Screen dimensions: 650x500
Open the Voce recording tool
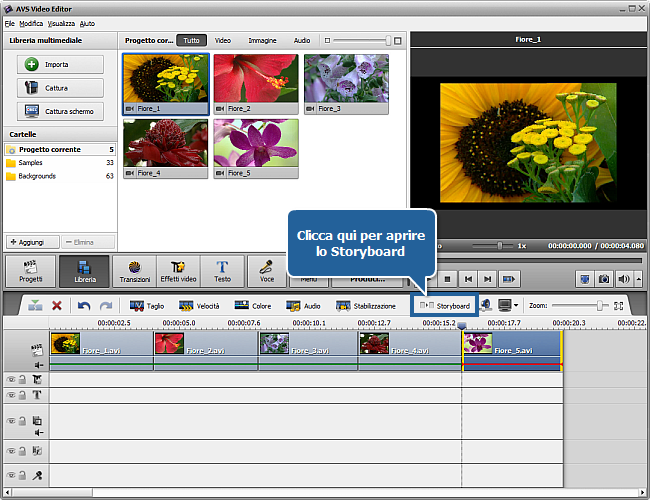pyautogui.click(x=267, y=270)
